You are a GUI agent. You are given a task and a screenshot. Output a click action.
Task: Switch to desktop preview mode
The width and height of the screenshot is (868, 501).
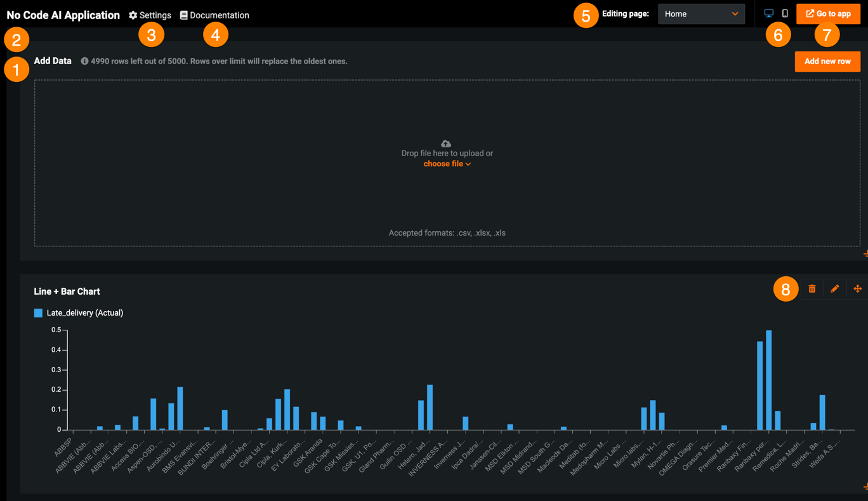click(x=768, y=13)
